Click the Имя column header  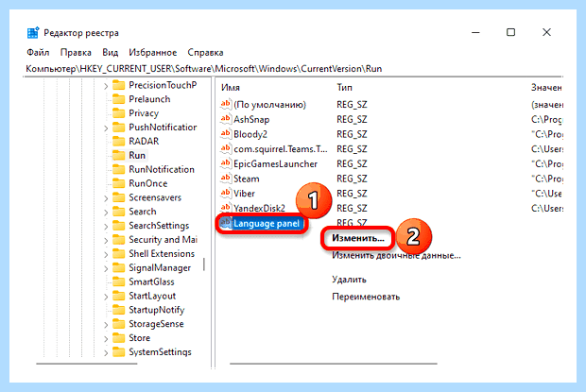tap(231, 87)
